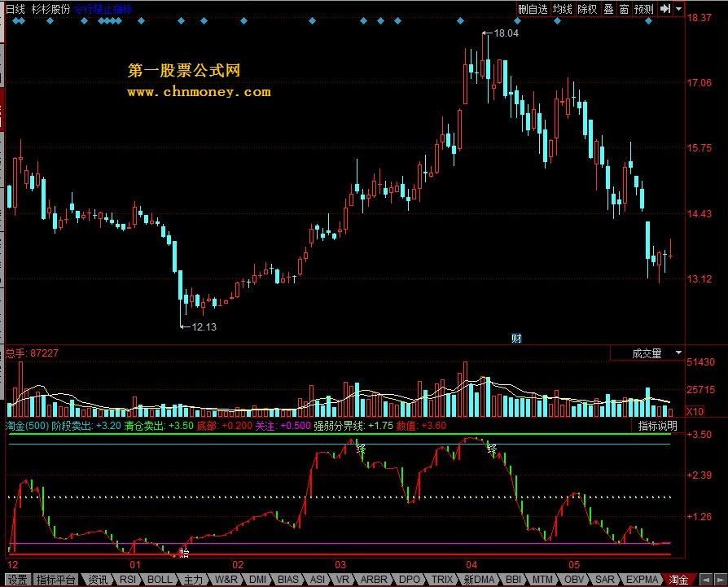Image resolution: width=728 pixels, height=587 pixels.
Task: Switch to the TRIX indicator tab
Action: tap(441, 580)
